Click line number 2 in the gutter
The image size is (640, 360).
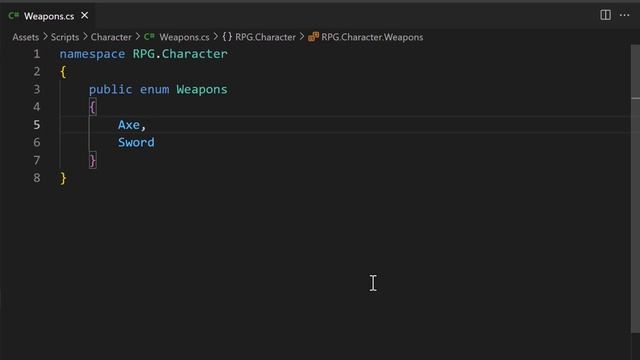37,71
